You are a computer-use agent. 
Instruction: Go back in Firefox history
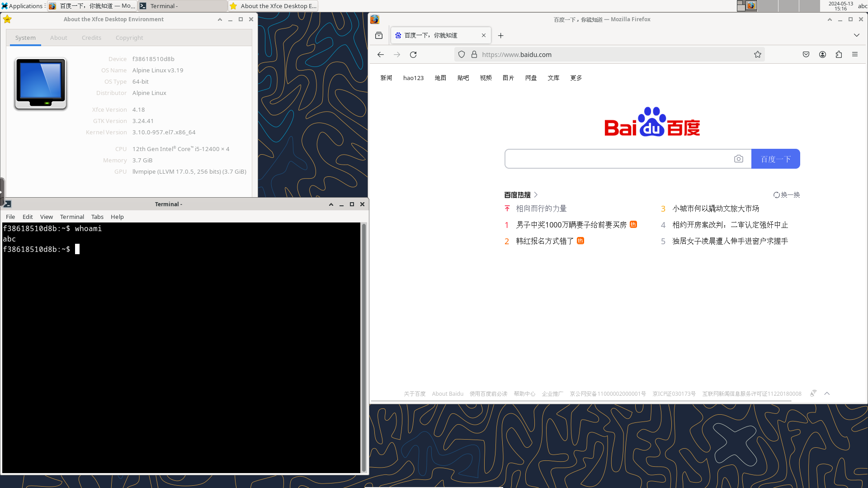[x=381, y=54]
